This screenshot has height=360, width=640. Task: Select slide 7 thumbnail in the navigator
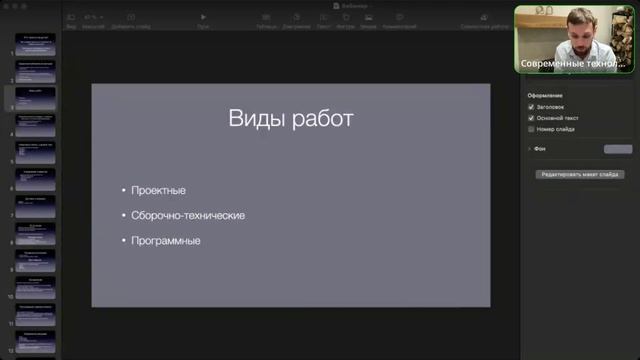pos(36,207)
